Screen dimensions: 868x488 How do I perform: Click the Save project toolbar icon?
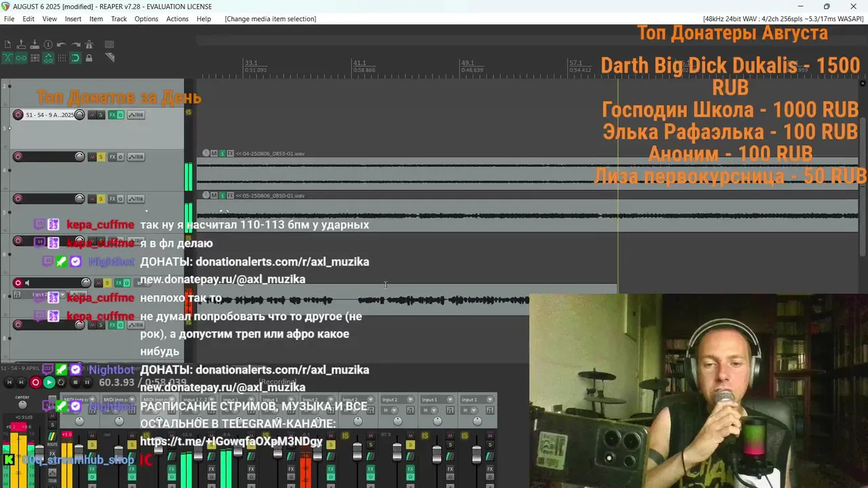[35, 44]
